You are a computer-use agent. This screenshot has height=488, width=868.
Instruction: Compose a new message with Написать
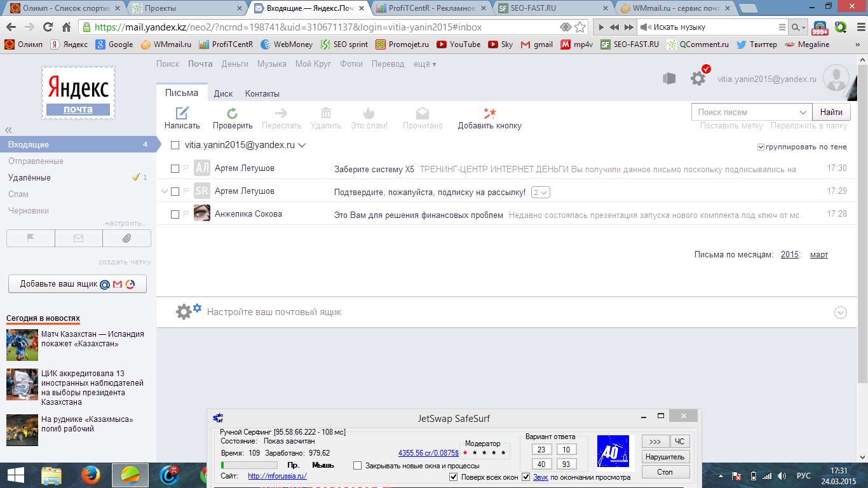point(182,118)
